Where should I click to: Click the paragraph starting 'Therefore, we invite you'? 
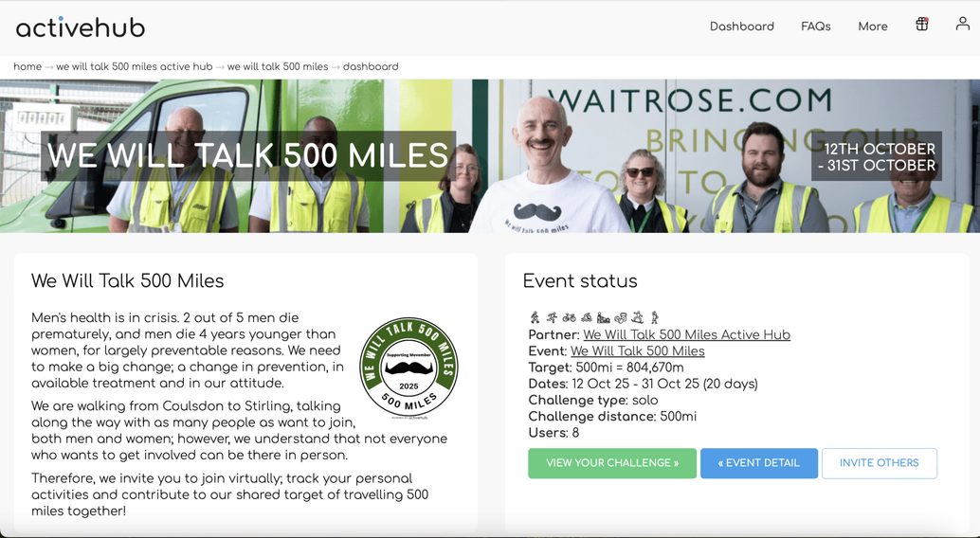tap(230, 494)
